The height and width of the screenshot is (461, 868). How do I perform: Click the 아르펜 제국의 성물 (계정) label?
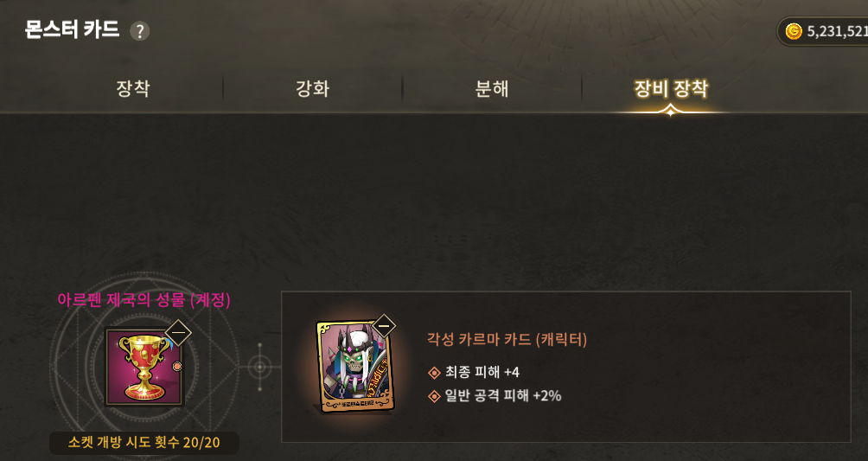(144, 300)
